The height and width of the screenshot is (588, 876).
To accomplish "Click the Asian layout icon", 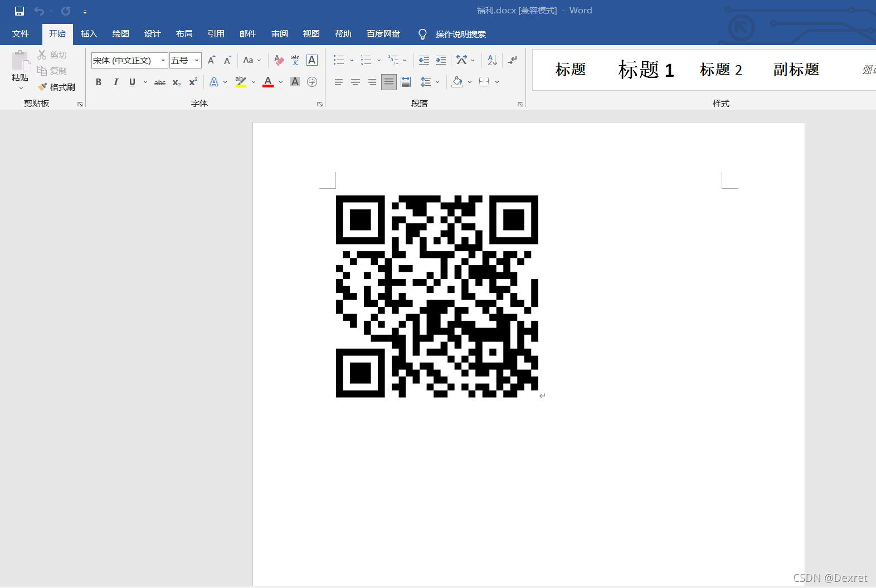I will pyautogui.click(x=462, y=60).
